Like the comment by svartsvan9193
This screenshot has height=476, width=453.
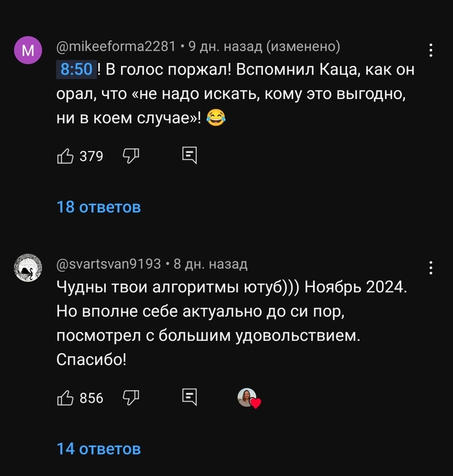[x=65, y=398]
